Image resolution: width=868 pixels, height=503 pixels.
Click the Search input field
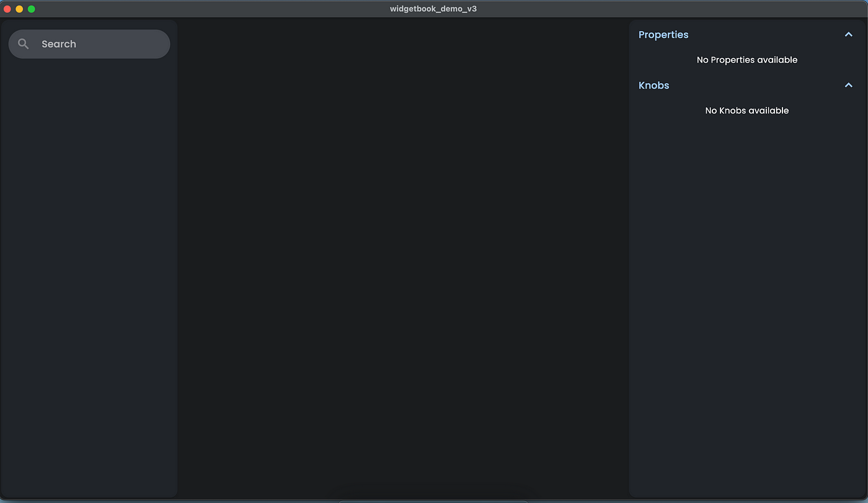(x=89, y=44)
